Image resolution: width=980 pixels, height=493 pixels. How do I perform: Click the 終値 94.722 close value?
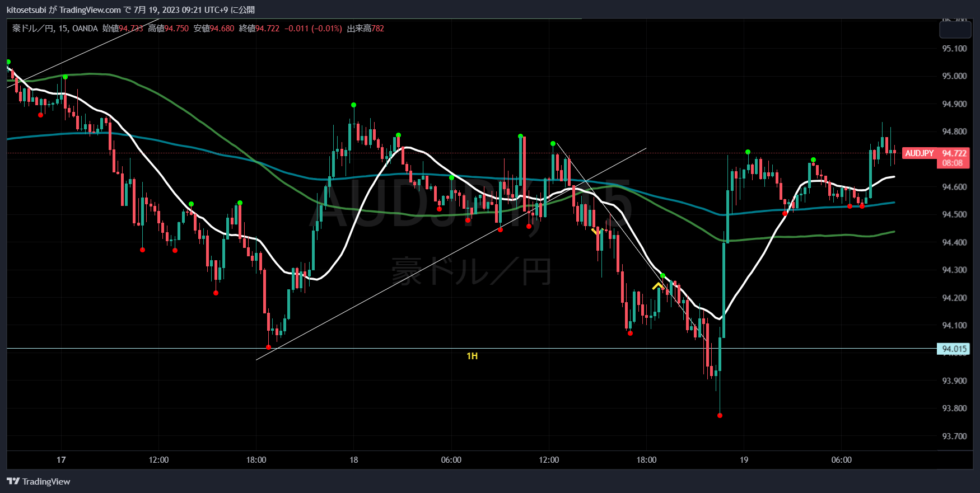(x=259, y=29)
